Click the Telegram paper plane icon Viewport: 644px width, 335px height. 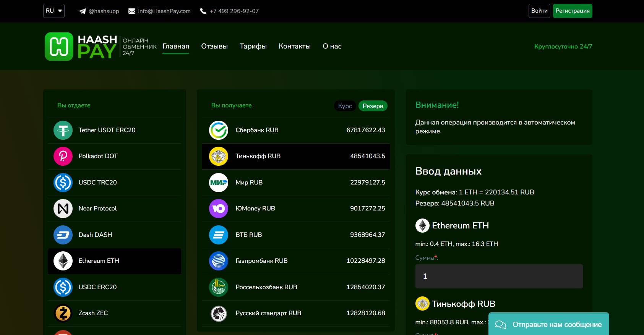[83, 11]
